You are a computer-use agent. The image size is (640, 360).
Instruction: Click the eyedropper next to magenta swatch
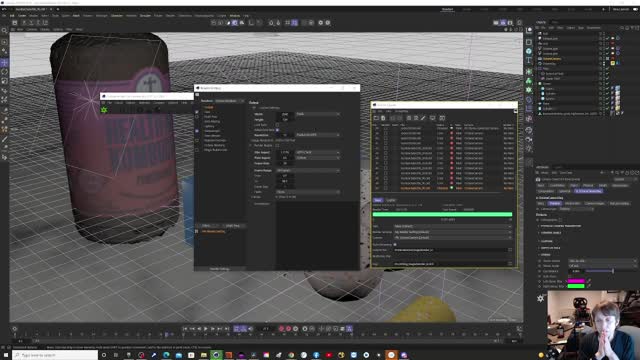pos(589,281)
